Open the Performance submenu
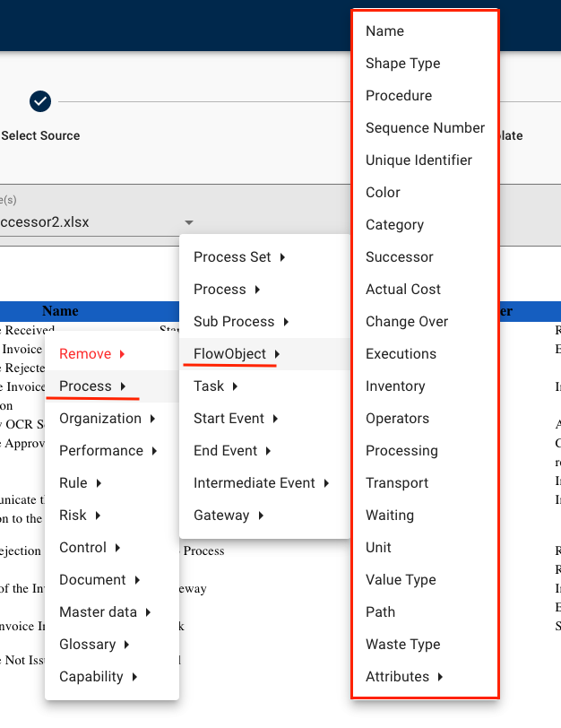 [108, 451]
